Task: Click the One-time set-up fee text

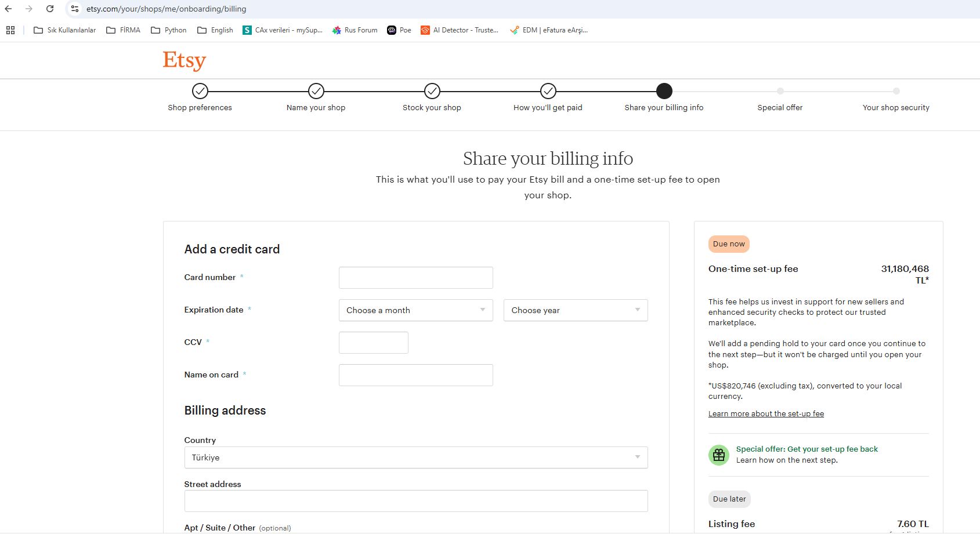Action: coord(753,268)
